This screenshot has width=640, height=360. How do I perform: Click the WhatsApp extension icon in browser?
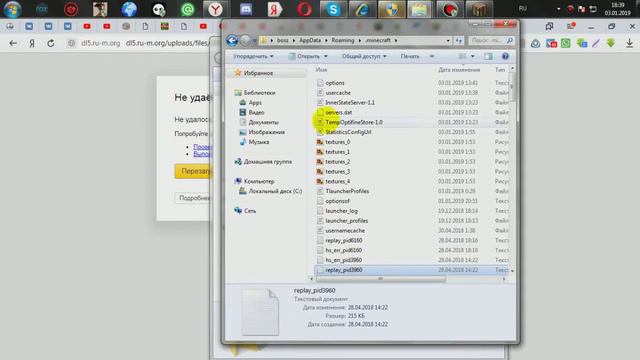coord(566,43)
